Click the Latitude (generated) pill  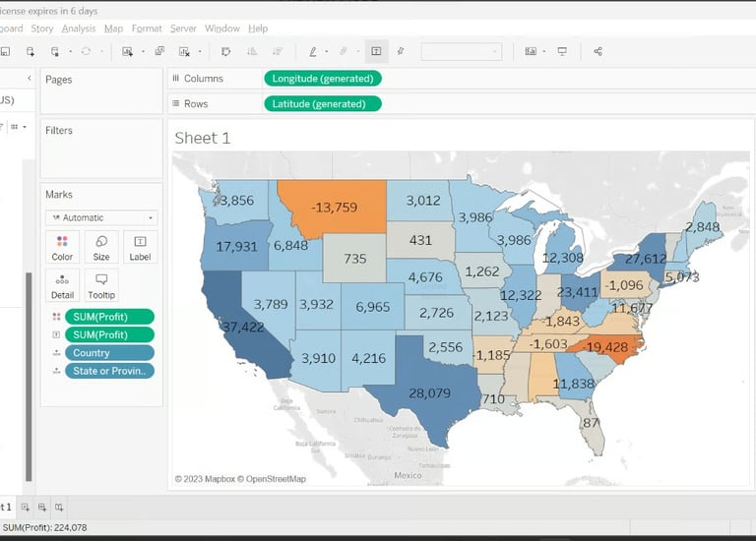pos(323,103)
